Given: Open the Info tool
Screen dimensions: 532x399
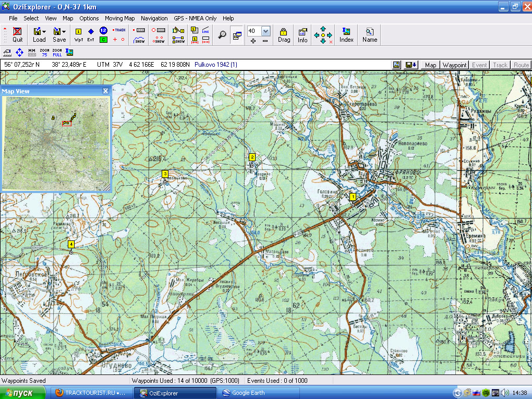Looking at the screenshot, I should pos(303,34).
